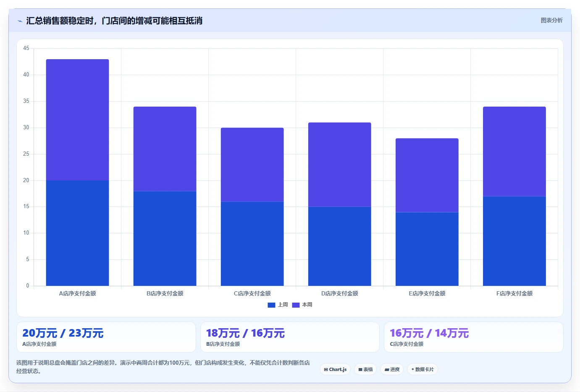Click the chart title 汇总销售额稳定时 heading
Screen dimensions: 580x392
pyautogui.click(x=114, y=21)
